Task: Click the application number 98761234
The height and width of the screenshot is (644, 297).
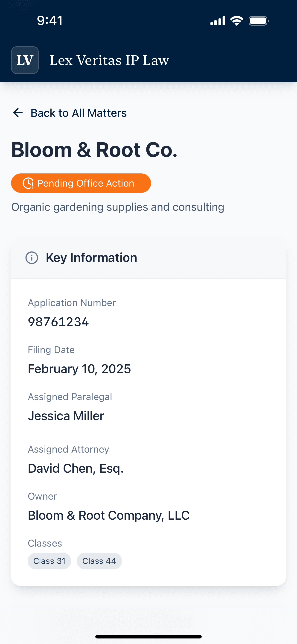Action: tap(58, 322)
